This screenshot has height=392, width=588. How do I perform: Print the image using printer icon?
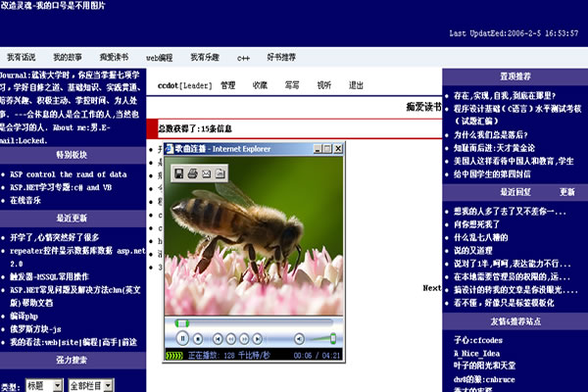coord(193,173)
